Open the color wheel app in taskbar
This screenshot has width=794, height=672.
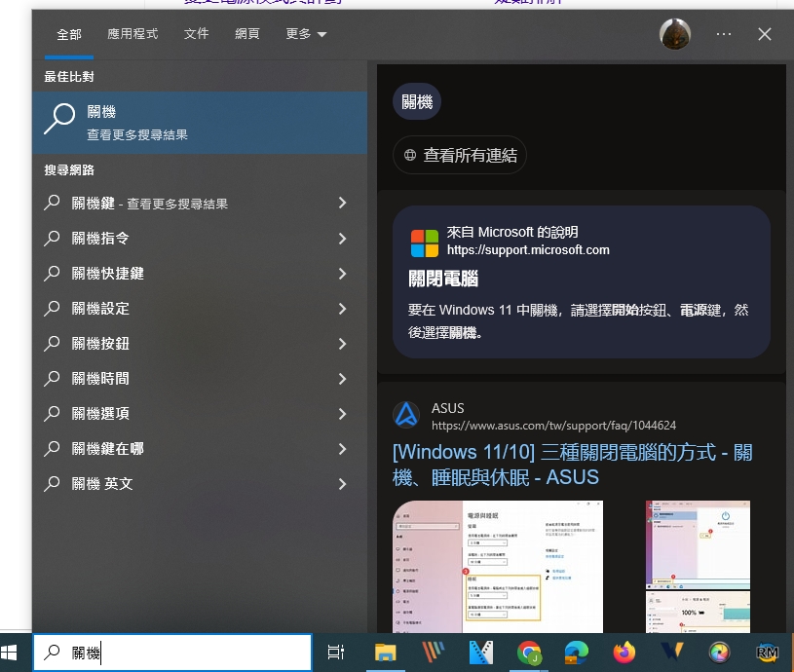coord(720,653)
